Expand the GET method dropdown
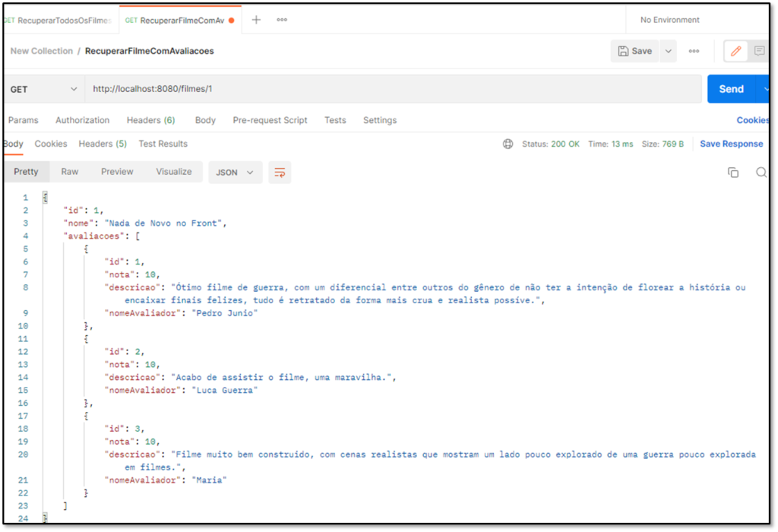This screenshot has width=778, height=532. 43,89
